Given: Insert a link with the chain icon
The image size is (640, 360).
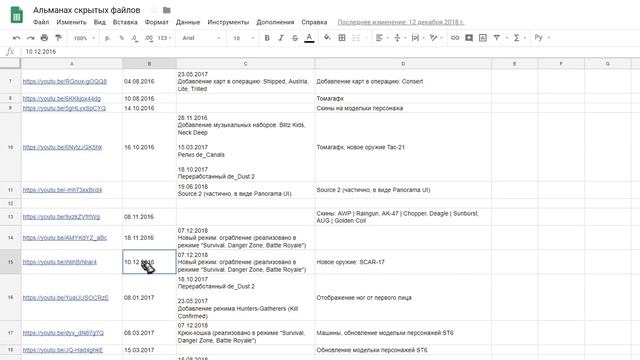Looking at the screenshot, I should point(455,38).
